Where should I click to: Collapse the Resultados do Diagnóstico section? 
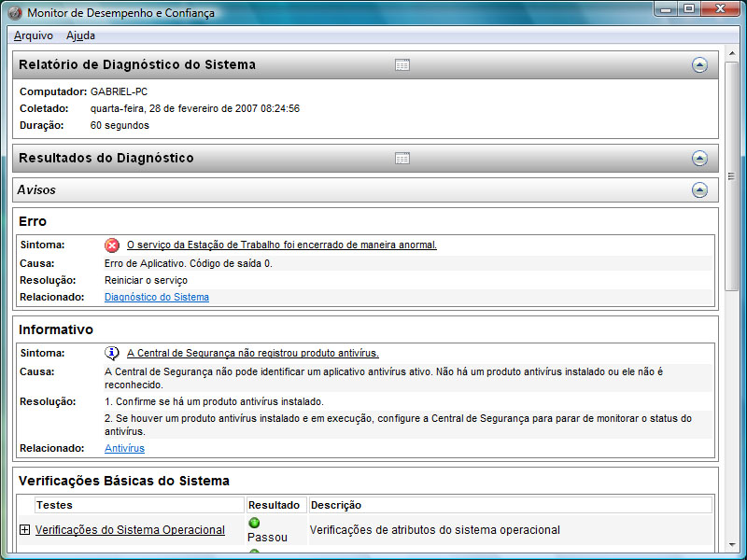(x=699, y=158)
